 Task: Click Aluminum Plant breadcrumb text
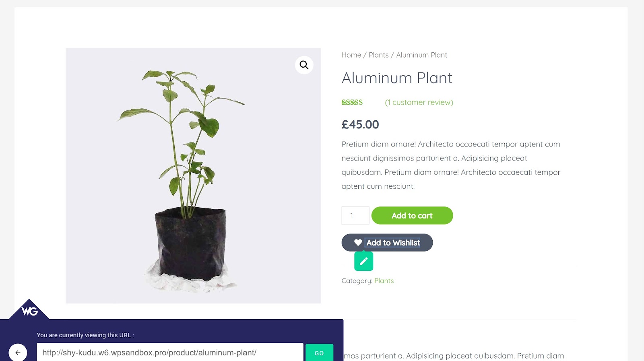[x=421, y=55]
